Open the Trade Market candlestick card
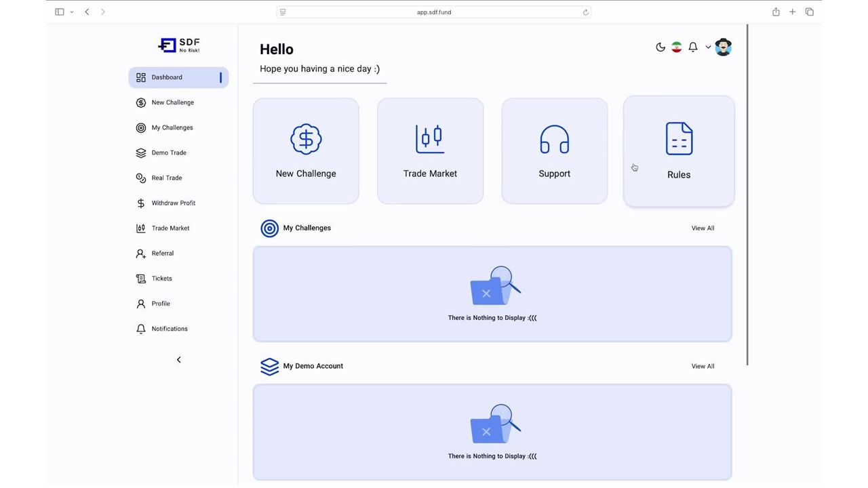Viewport: 868px width, 488px height. tap(430, 151)
